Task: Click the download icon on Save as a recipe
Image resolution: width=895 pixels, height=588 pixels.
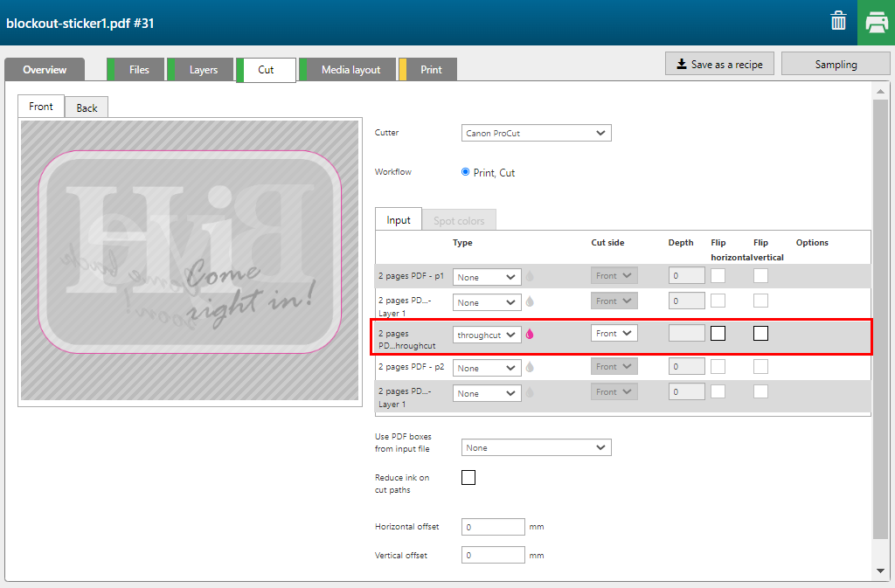Action: pos(681,65)
